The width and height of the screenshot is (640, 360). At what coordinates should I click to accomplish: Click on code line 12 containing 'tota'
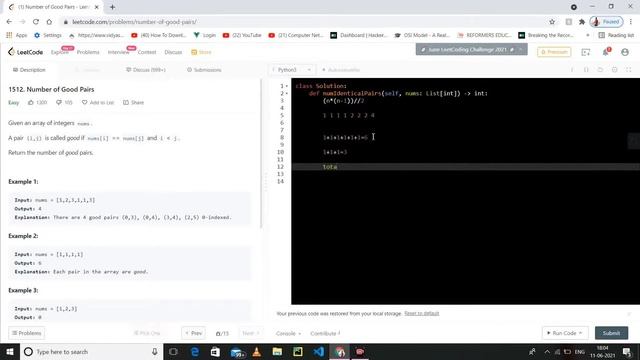(x=465, y=167)
